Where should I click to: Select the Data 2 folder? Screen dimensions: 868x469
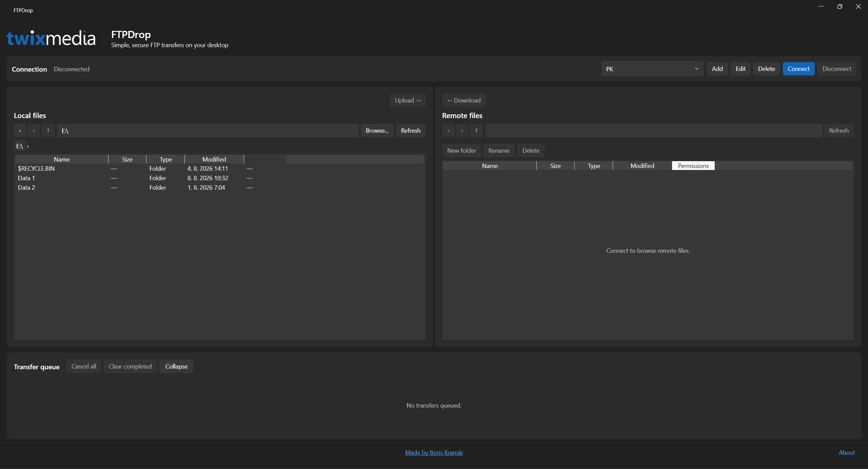tap(219, 188)
